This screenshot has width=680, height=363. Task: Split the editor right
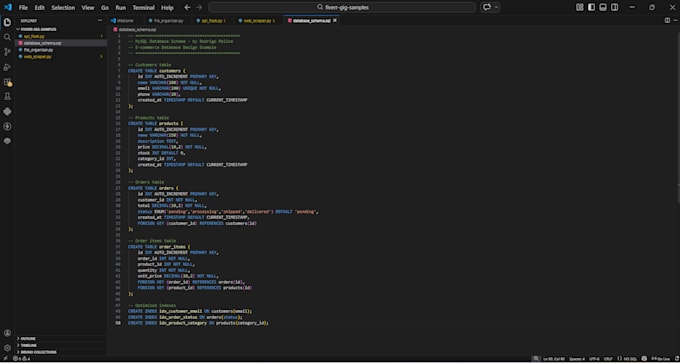[667, 20]
